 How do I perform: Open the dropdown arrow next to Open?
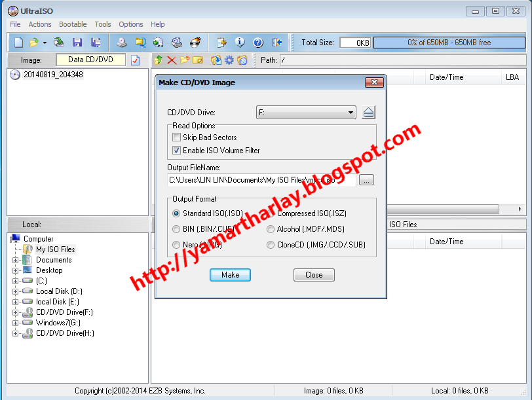point(45,43)
